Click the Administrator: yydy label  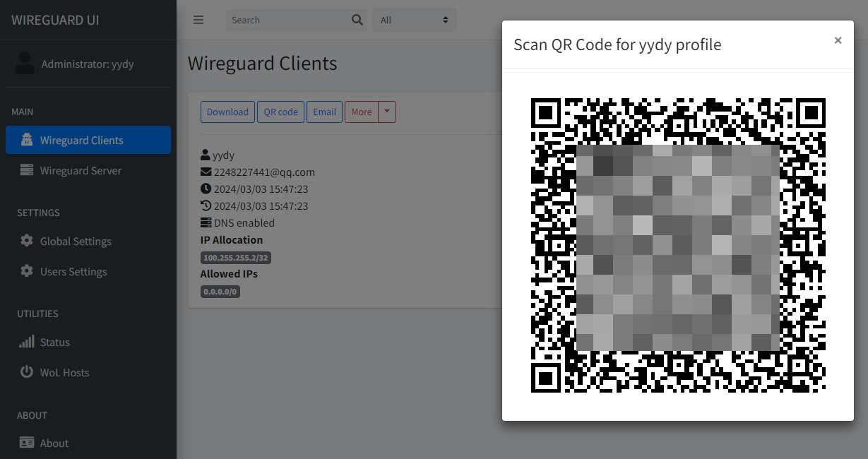click(88, 64)
